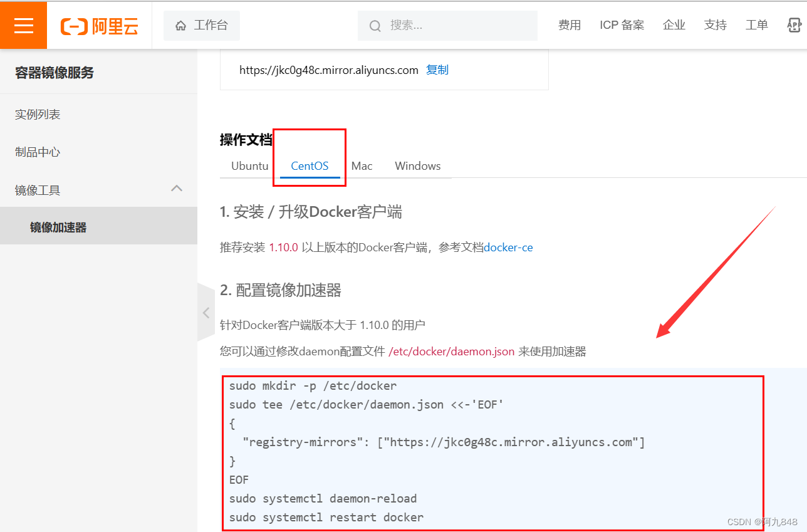Open the 工单 menu item
Image resolution: width=807 pixels, height=532 pixels.
756,24
